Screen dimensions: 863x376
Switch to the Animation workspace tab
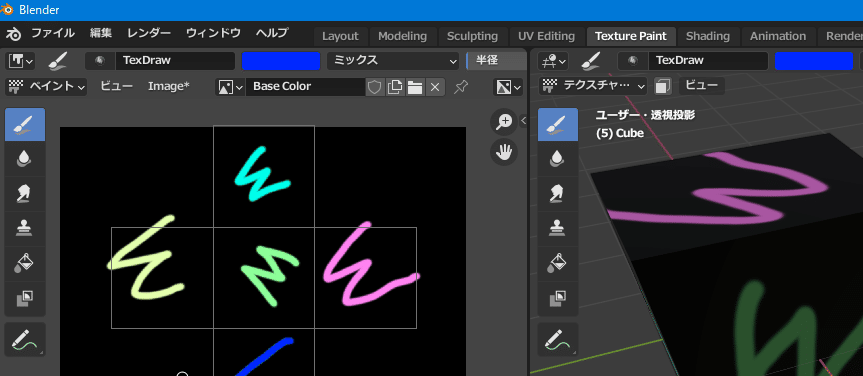pos(778,36)
